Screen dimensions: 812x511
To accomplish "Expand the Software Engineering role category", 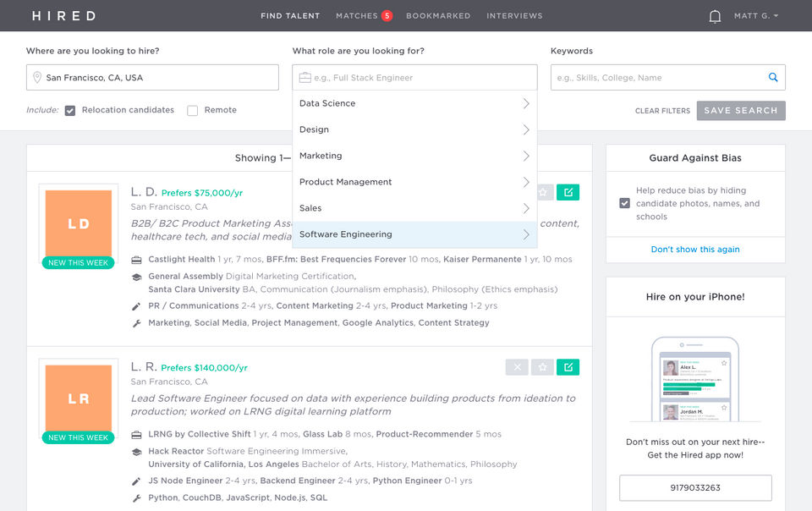I will (x=414, y=234).
